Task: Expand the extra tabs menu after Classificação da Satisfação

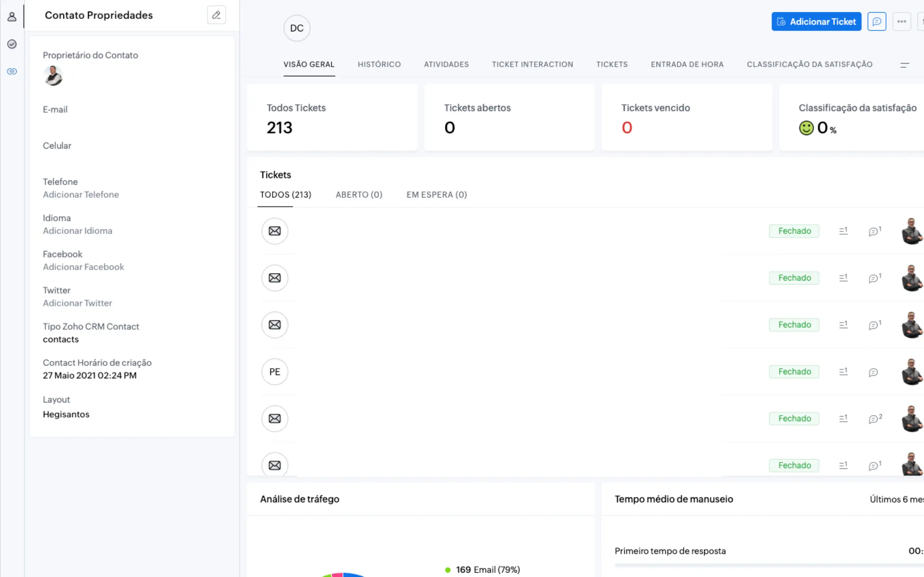Action: pyautogui.click(x=905, y=65)
